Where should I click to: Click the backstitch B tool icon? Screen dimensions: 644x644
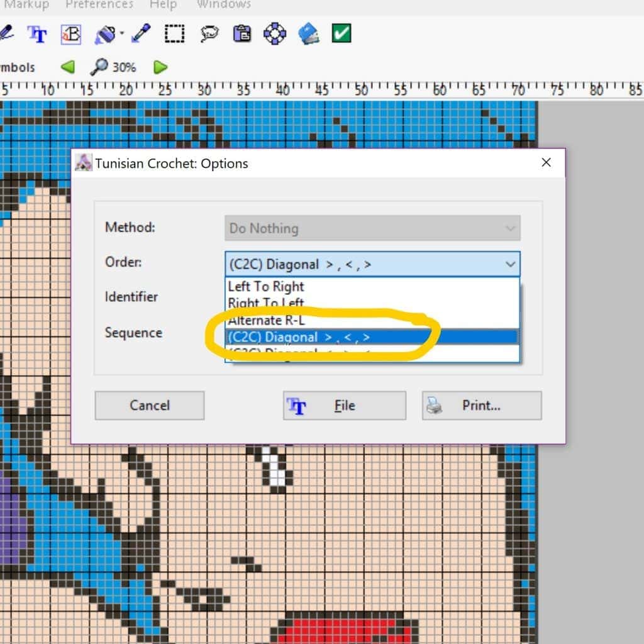coord(70,34)
